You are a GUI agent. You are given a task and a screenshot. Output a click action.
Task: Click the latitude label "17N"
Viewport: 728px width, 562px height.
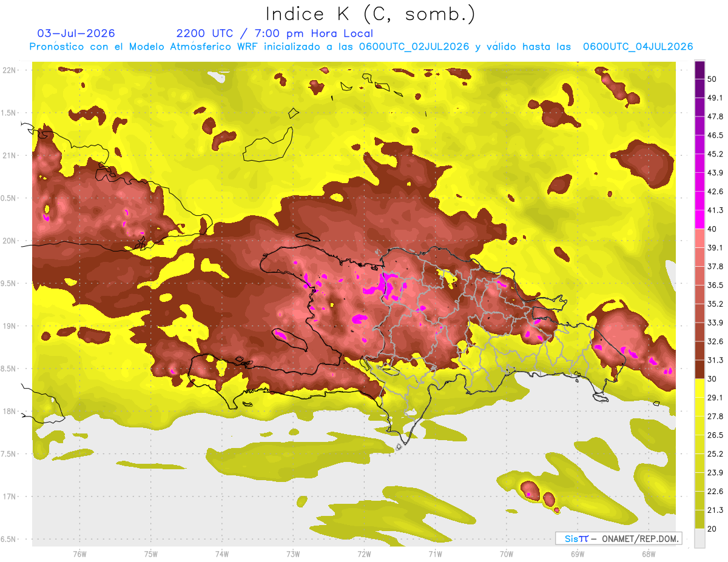pos(10,497)
